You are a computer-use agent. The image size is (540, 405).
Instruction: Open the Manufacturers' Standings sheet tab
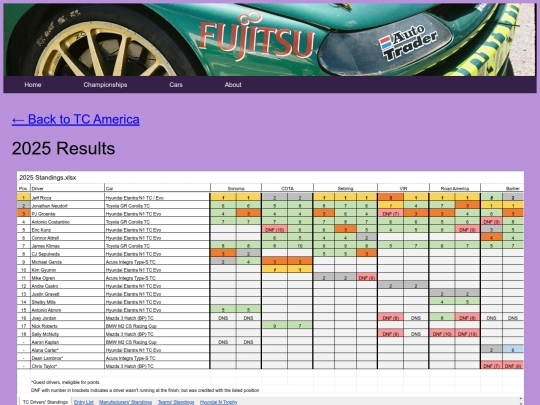point(125,402)
